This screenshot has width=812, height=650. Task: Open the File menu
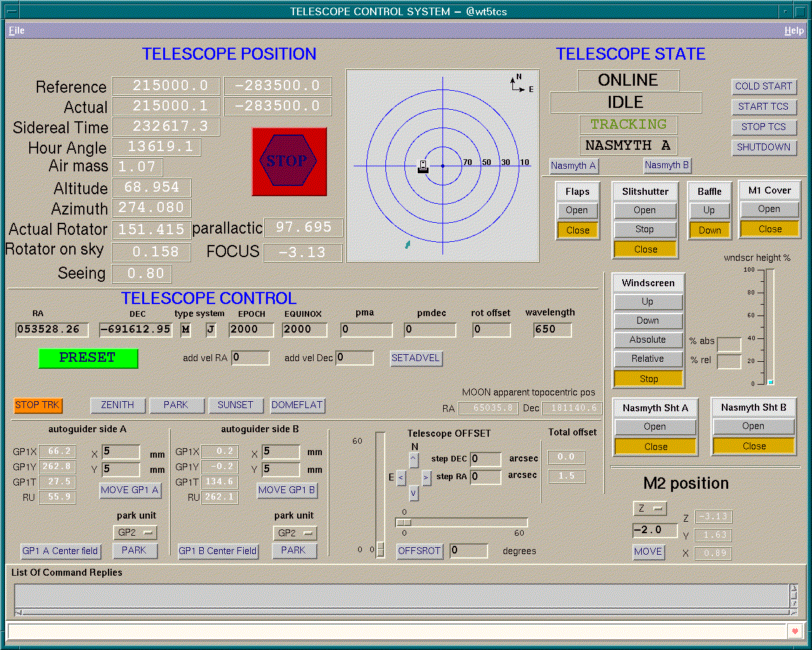pos(17,30)
